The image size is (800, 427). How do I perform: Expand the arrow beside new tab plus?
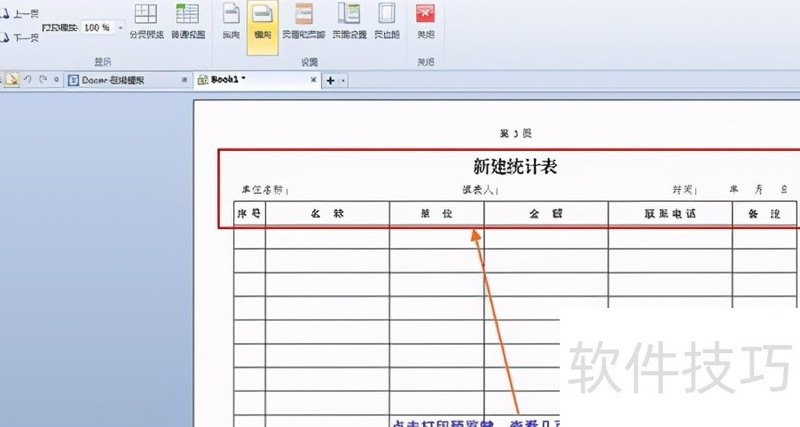(x=343, y=81)
